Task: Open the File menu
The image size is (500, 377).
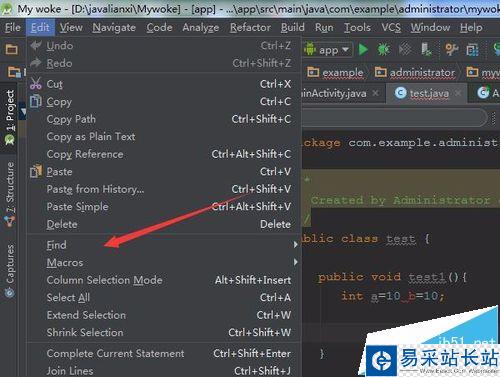Action: click(x=13, y=27)
